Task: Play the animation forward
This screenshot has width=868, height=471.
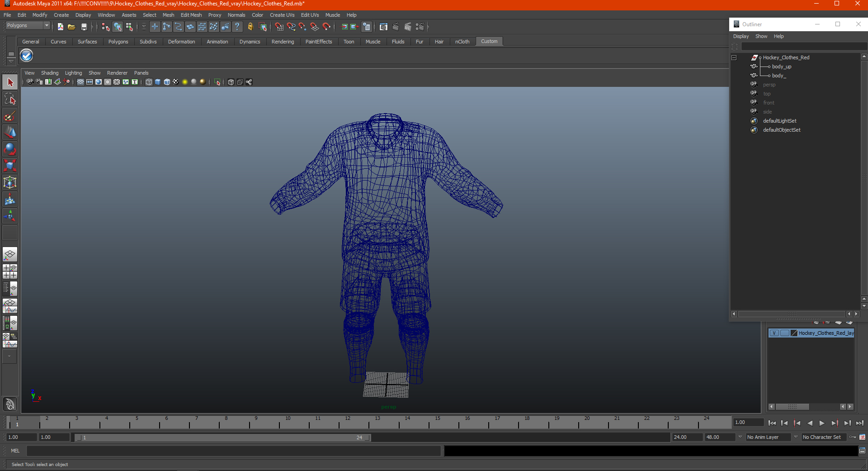Action: click(x=822, y=423)
